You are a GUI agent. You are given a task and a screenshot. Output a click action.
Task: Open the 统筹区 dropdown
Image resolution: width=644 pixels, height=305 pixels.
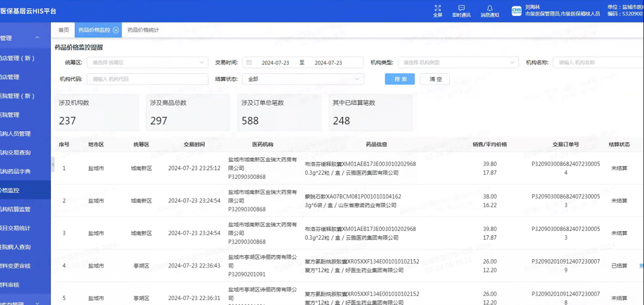(x=147, y=63)
